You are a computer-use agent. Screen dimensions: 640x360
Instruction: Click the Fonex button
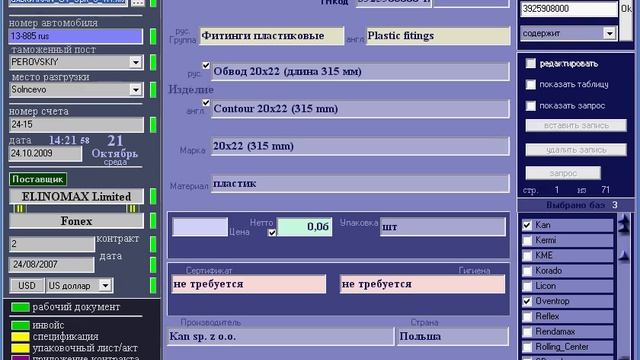[76, 221]
